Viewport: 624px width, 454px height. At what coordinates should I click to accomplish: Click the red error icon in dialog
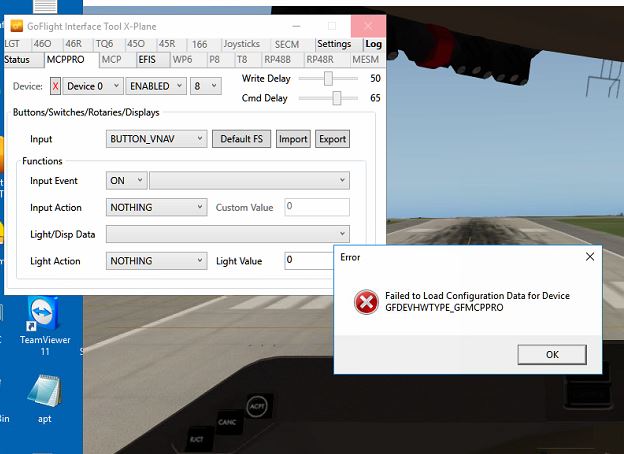[367, 303]
